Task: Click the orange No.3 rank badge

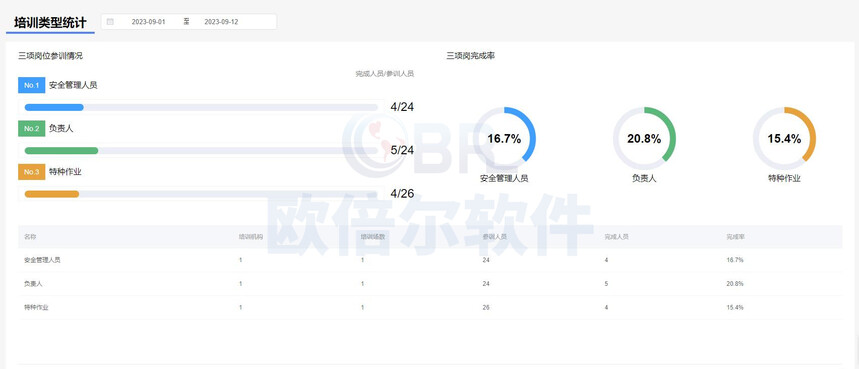Action: click(31, 172)
